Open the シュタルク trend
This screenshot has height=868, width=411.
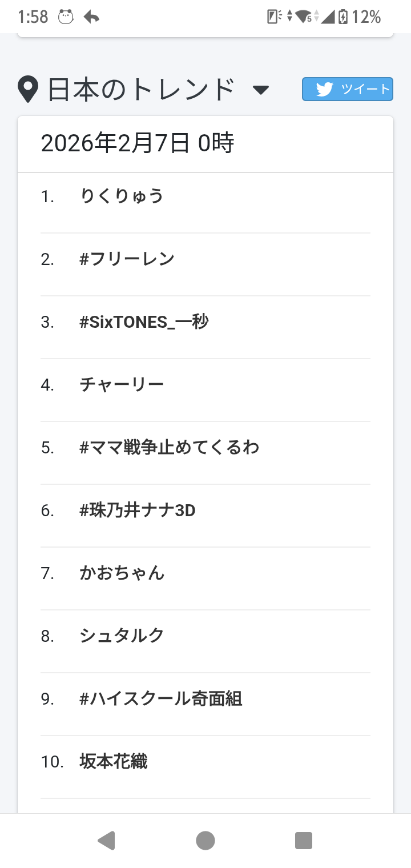[x=122, y=636]
